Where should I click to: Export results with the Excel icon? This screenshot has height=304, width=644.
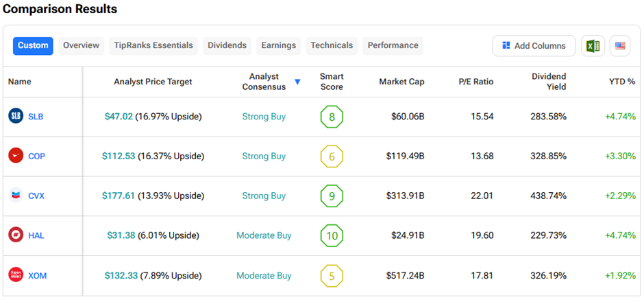point(593,46)
